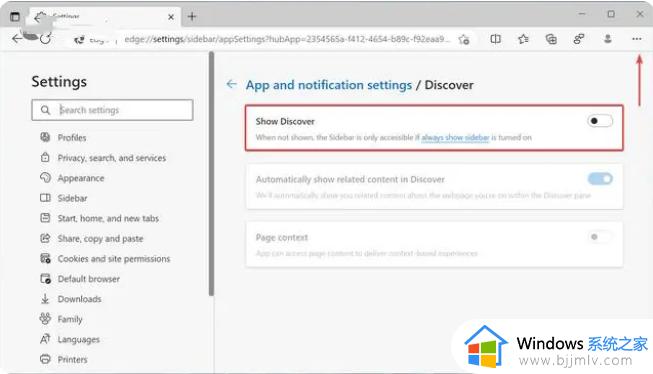653x374 pixels.
Task: Open the Collections toolbar icon
Action: coord(551,39)
